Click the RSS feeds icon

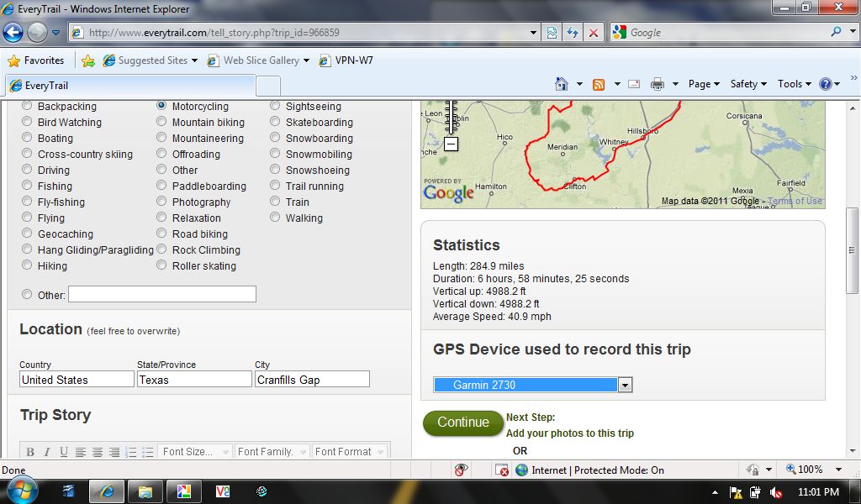pyautogui.click(x=599, y=85)
